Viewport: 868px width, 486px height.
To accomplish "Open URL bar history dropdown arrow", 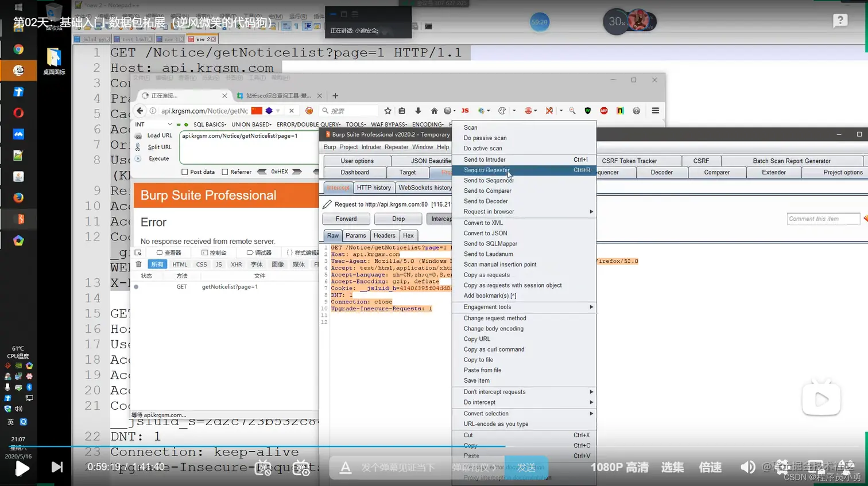I will pyautogui.click(x=278, y=111).
